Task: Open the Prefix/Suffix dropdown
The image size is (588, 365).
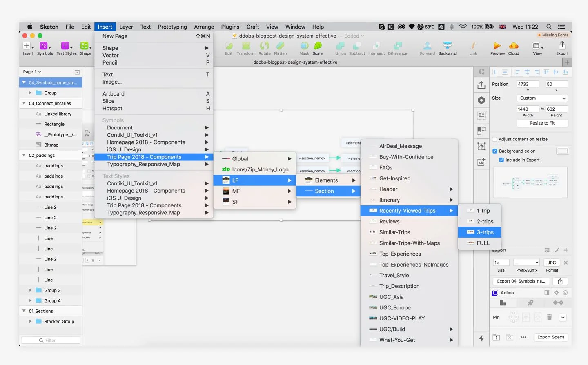Action: (527, 263)
